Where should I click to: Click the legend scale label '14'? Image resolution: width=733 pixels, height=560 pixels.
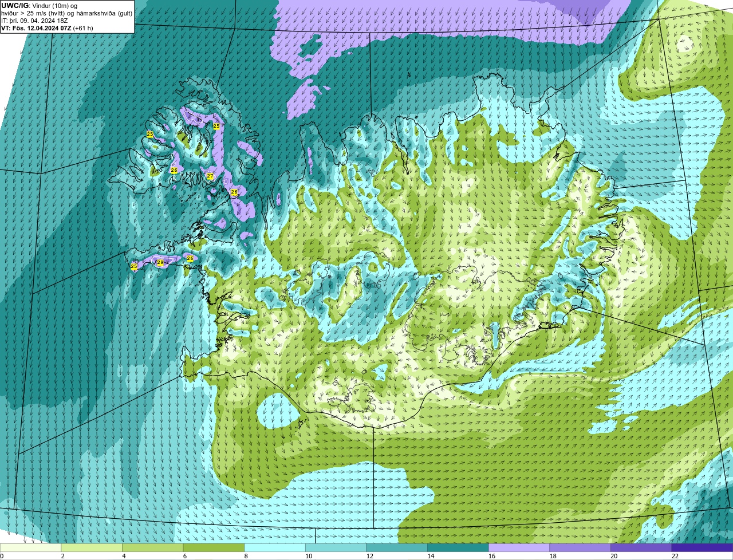[x=431, y=556]
